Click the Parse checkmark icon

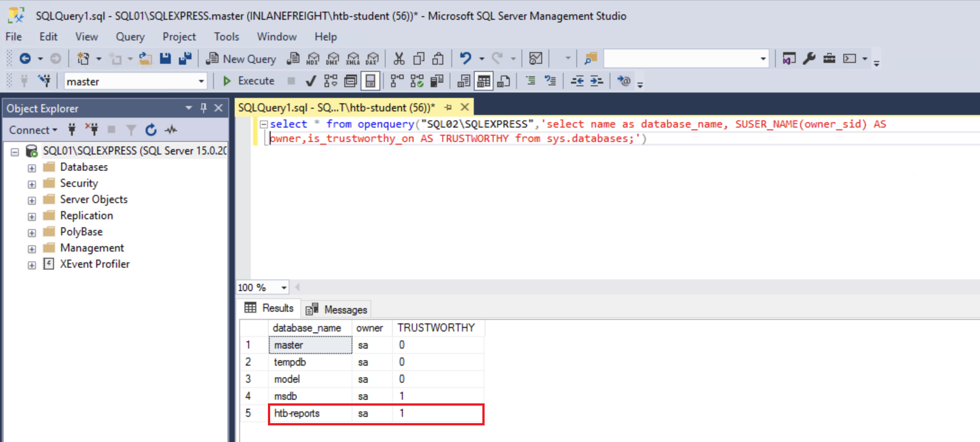point(310,81)
